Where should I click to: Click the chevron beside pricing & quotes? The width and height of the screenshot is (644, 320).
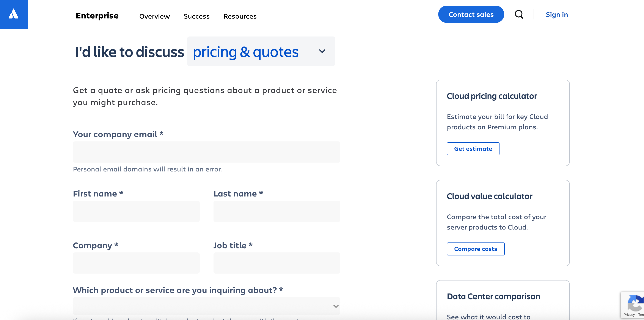[x=322, y=51]
